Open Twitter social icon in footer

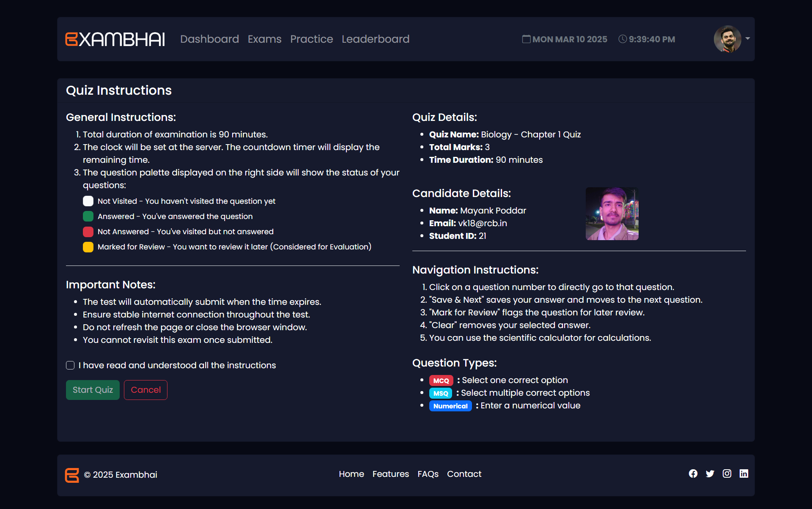(x=710, y=473)
